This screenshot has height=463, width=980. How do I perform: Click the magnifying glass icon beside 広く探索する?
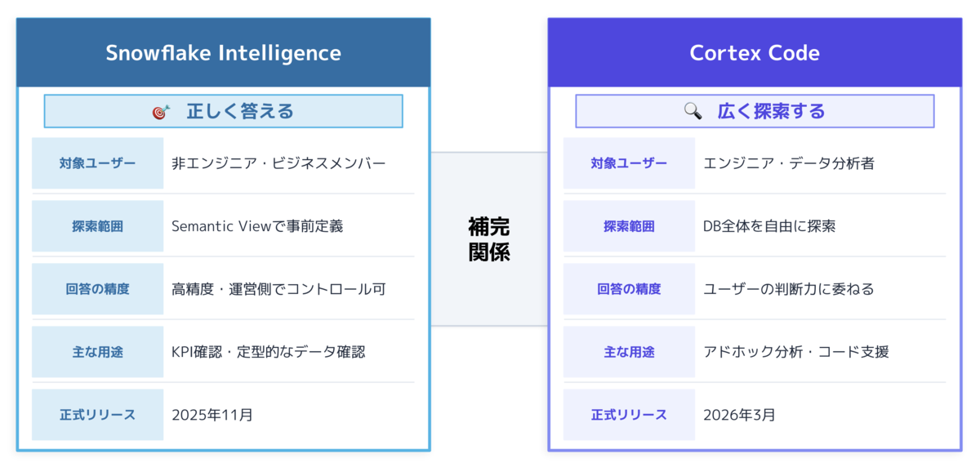pos(693,111)
